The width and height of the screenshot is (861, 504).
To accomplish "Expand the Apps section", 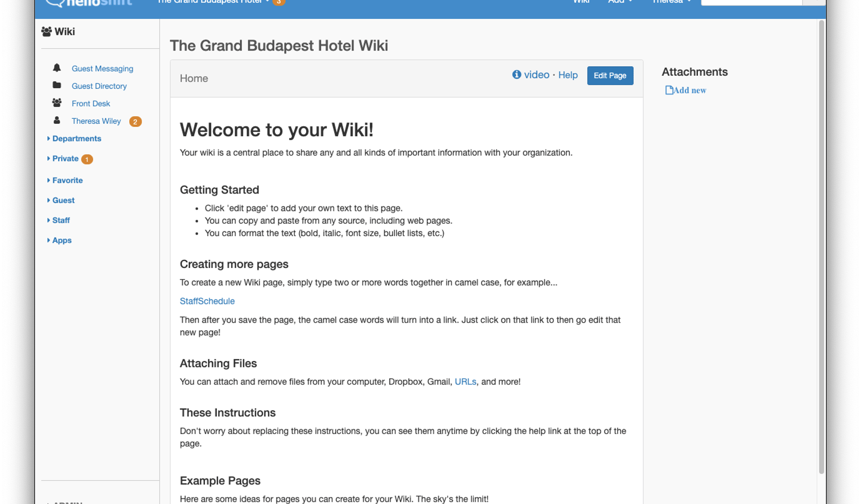I will coord(59,240).
